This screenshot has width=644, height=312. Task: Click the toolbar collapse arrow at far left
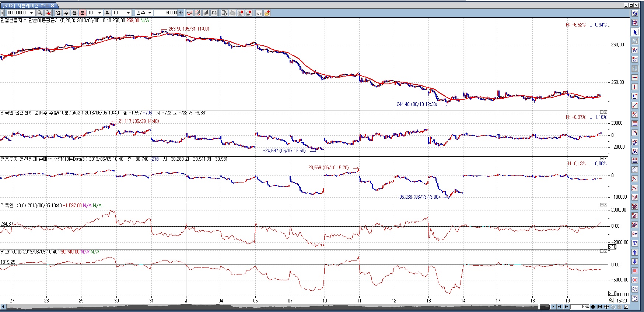point(2,13)
